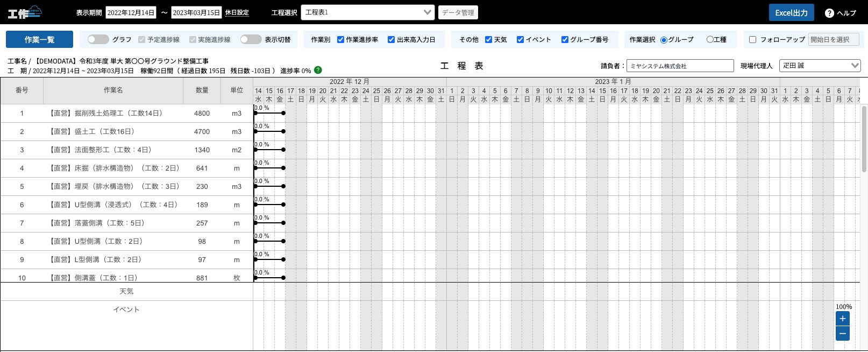Viewport: 868px width, 352px height.
Task: Click the 2022 年 12 月 month header
Action: click(350, 82)
